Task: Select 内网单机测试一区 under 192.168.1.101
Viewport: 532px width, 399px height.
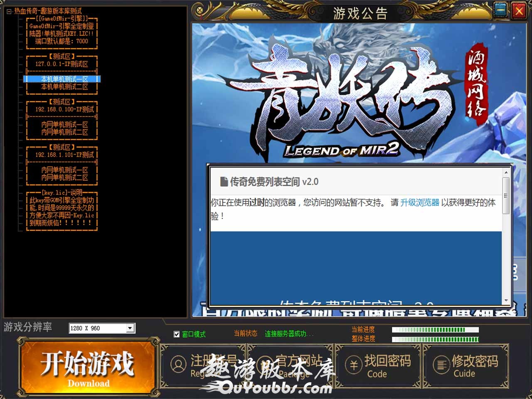Action: coord(64,170)
